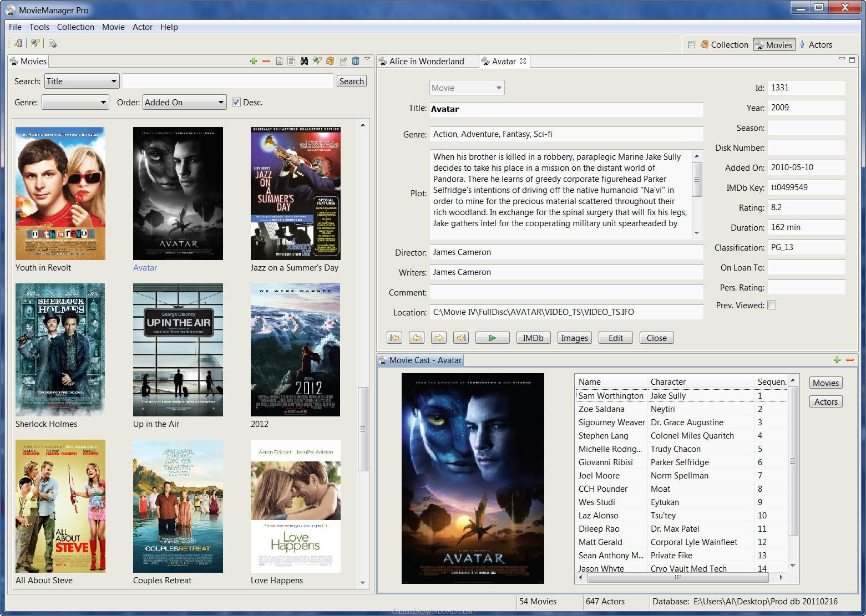The width and height of the screenshot is (866, 616).
Task: Add cast member with green plus
Action: click(x=837, y=360)
